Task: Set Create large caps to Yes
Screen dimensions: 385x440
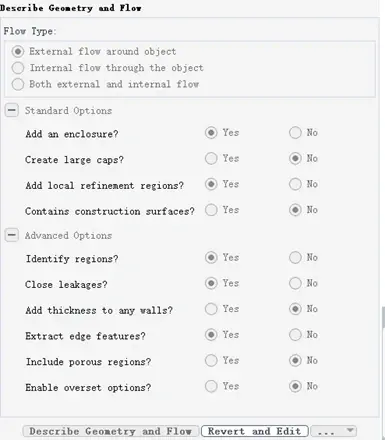Action: tap(211, 158)
